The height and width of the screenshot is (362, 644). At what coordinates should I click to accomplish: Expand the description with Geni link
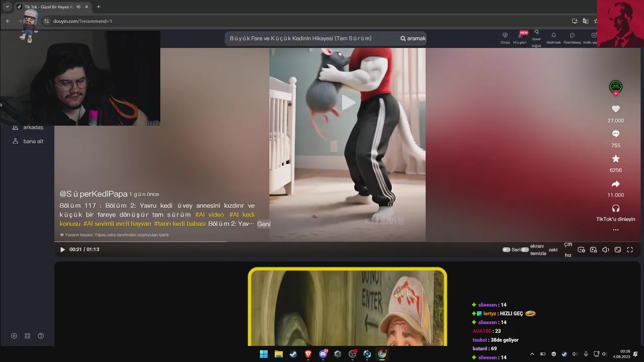point(264,224)
